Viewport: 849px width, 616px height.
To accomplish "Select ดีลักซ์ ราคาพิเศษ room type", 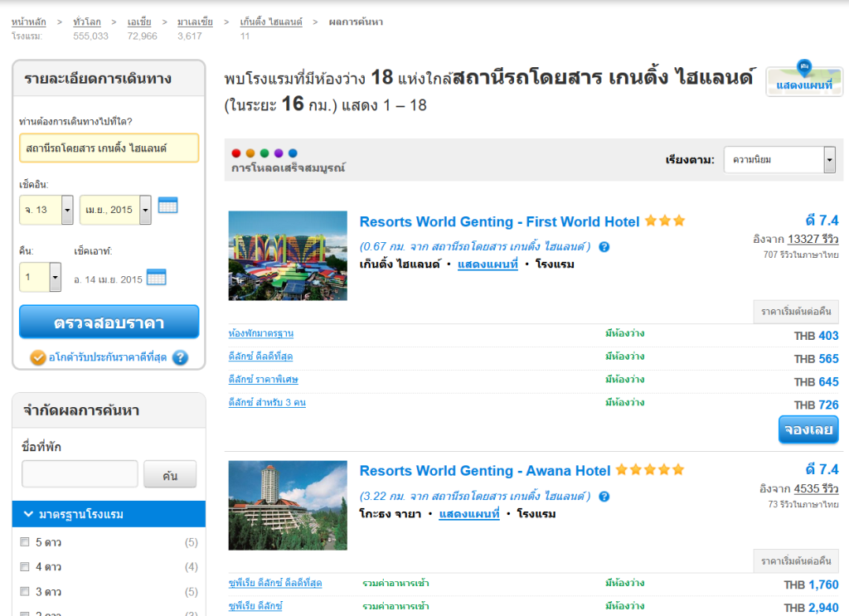I will click(263, 380).
